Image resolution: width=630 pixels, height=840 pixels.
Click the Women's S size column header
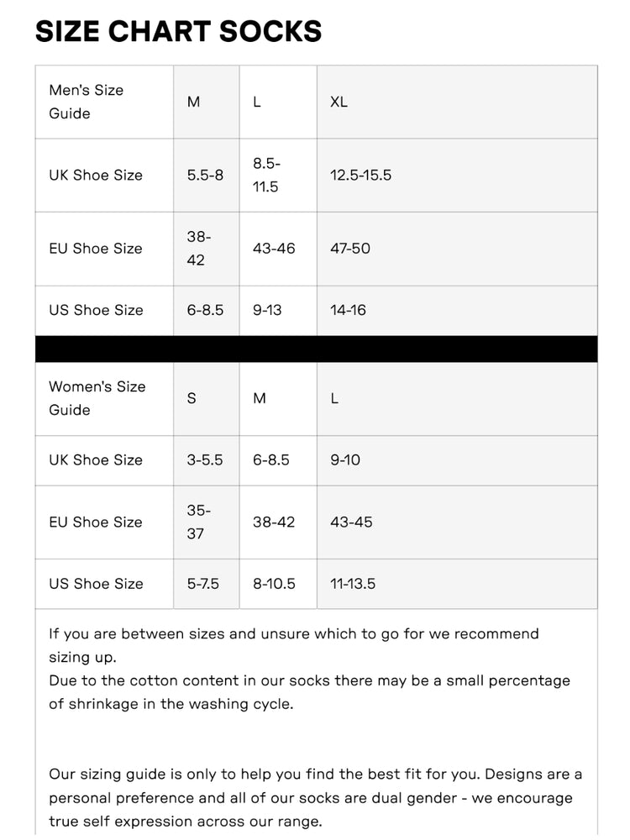click(207, 398)
